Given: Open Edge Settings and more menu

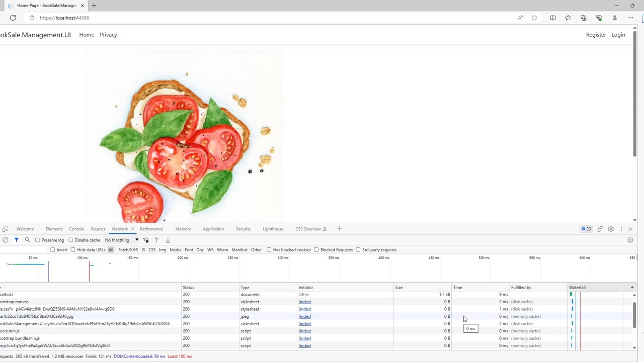Looking at the screenshot, I should click(x=630, y=18).
